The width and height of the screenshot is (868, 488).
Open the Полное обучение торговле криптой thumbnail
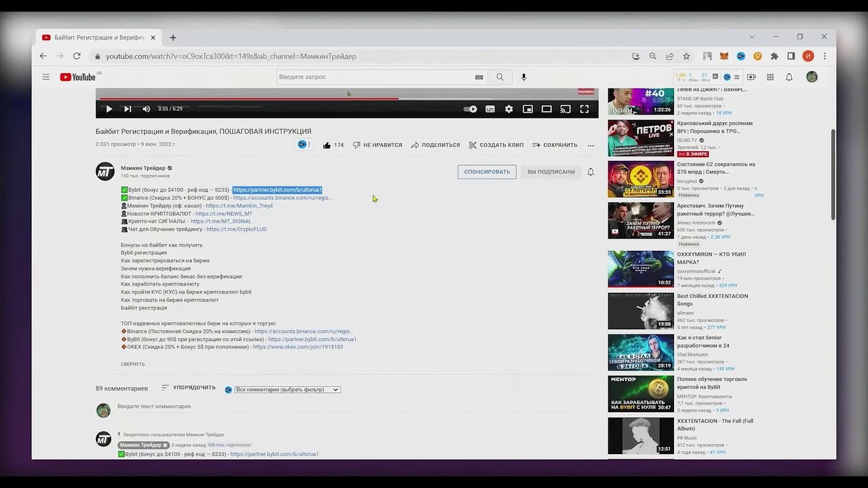coord(641,394)
